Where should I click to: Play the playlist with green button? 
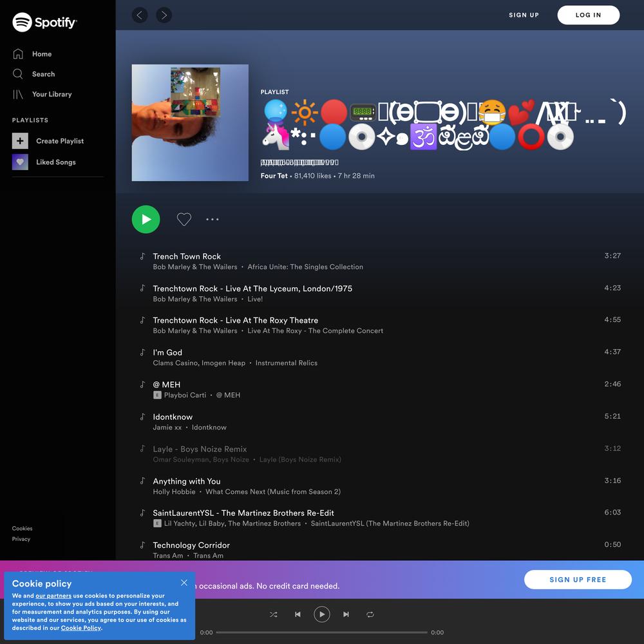[x=146, y=220]
